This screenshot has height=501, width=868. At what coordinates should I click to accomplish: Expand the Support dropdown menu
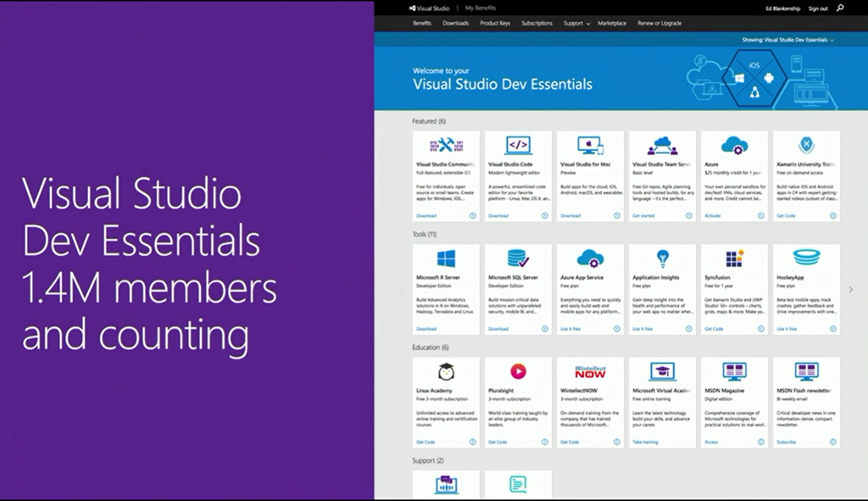point(576,24)
